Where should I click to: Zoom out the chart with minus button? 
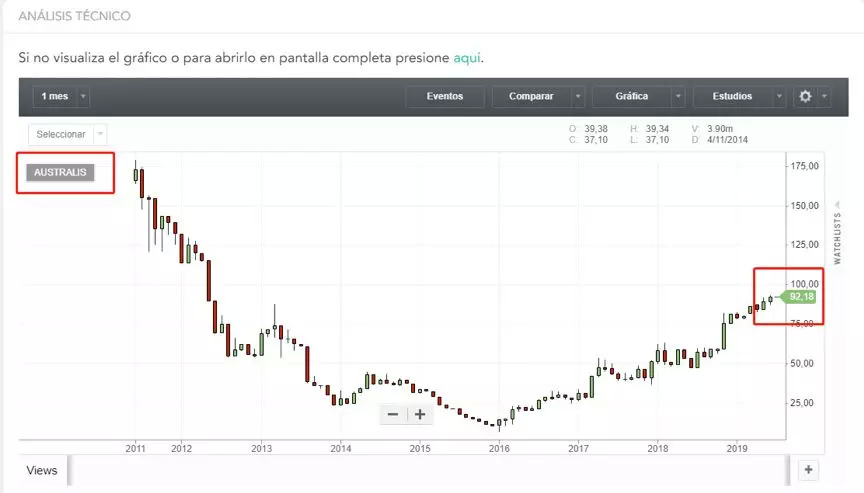click(393, 414)
